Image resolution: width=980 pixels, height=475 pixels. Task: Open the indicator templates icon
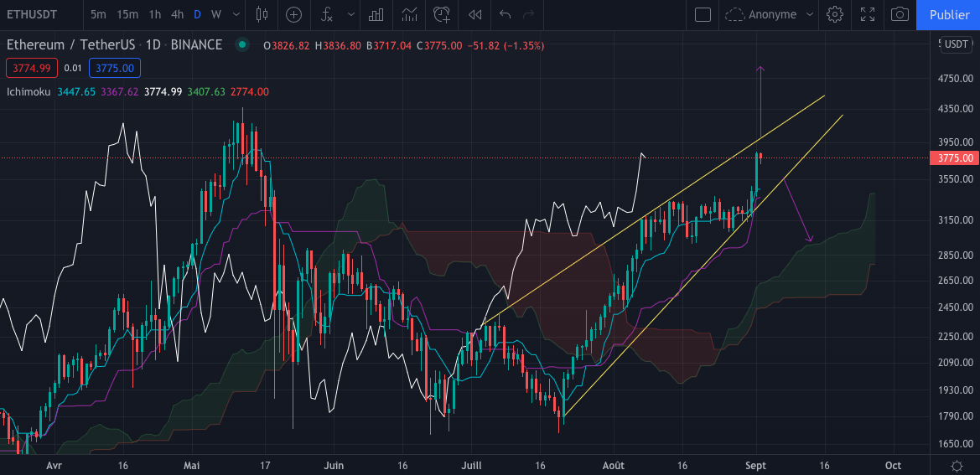click(x=409, y=14)
